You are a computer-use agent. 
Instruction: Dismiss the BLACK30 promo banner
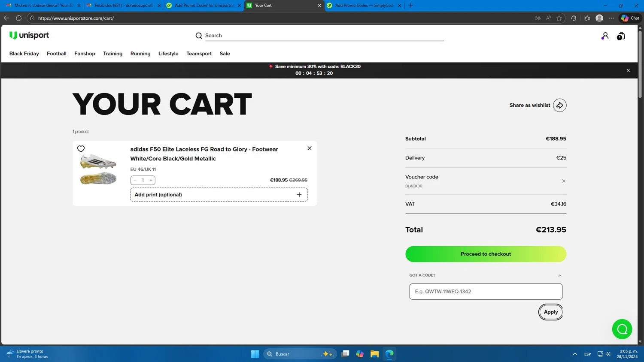click(628, 70)
